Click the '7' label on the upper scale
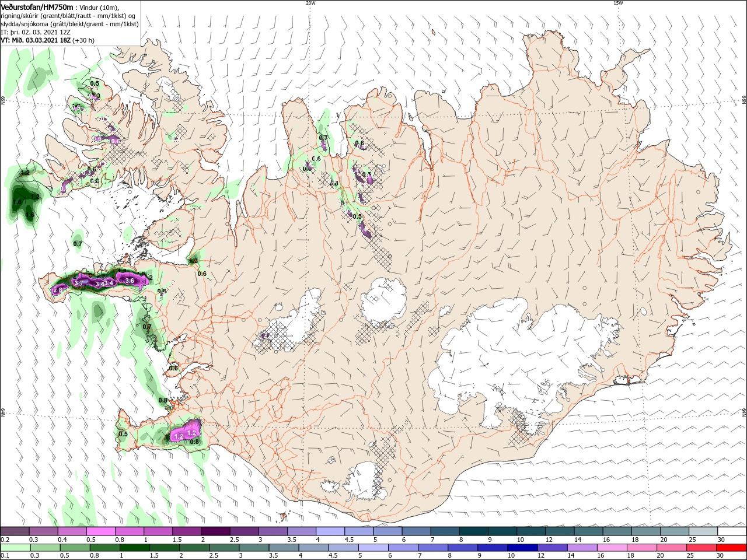 [434, 540]
